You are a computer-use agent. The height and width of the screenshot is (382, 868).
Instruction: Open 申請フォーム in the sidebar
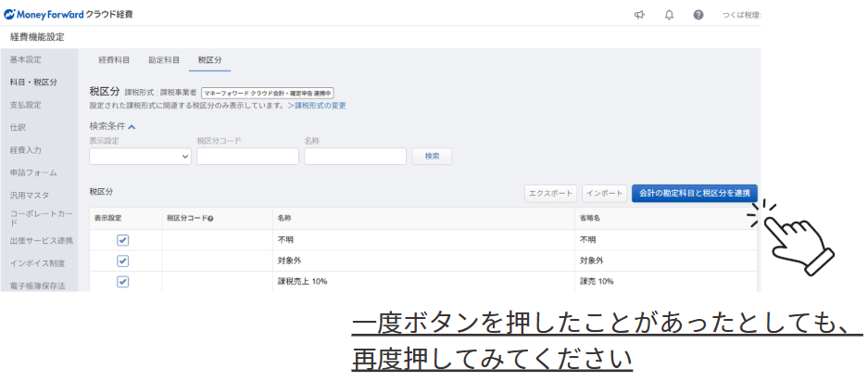tap(33, 173)
